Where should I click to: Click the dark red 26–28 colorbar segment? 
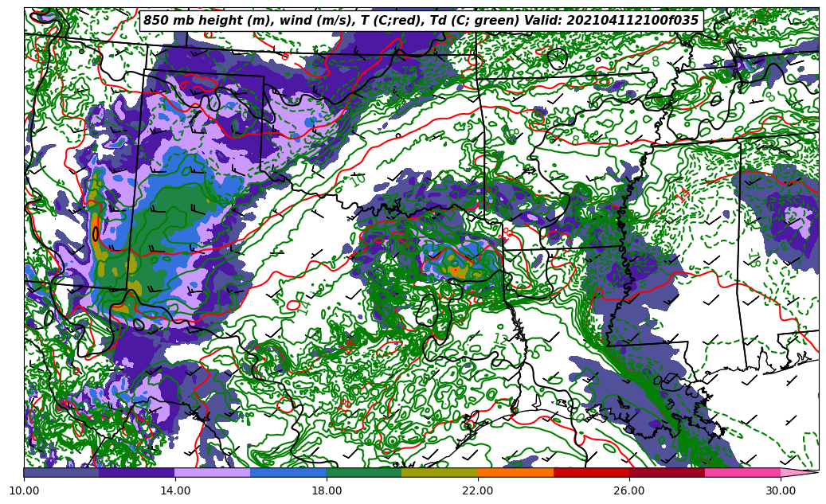point(667,472)
